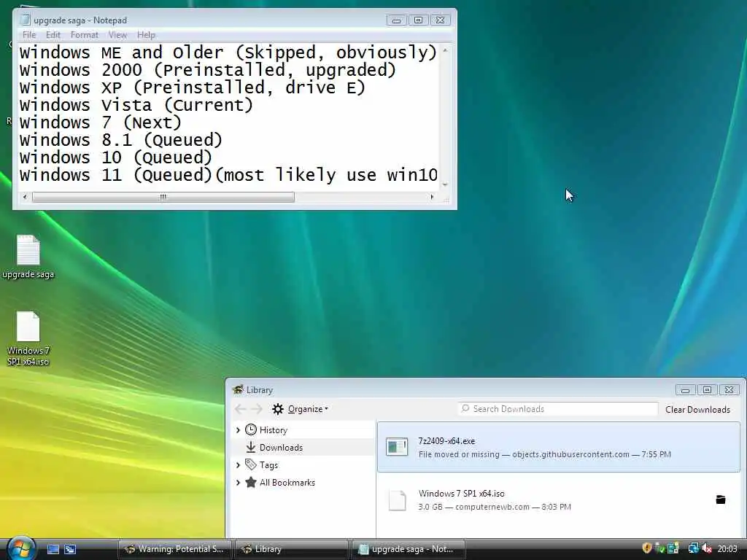
Task: Click the Notepad title bar icon
Action: 26,20
